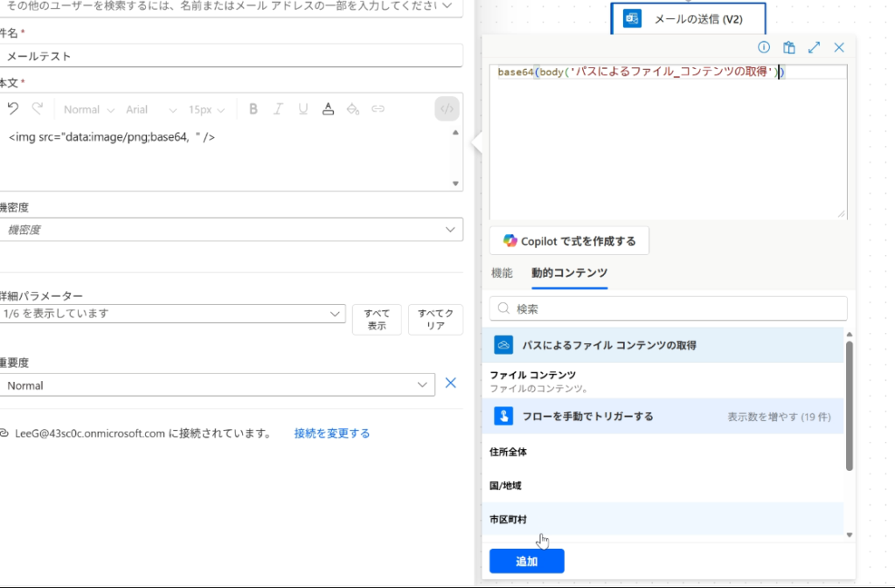Screen dimensions: 895x588
Task: Select the 動的コンテンツ tab
Action: [x=569, y=273]
